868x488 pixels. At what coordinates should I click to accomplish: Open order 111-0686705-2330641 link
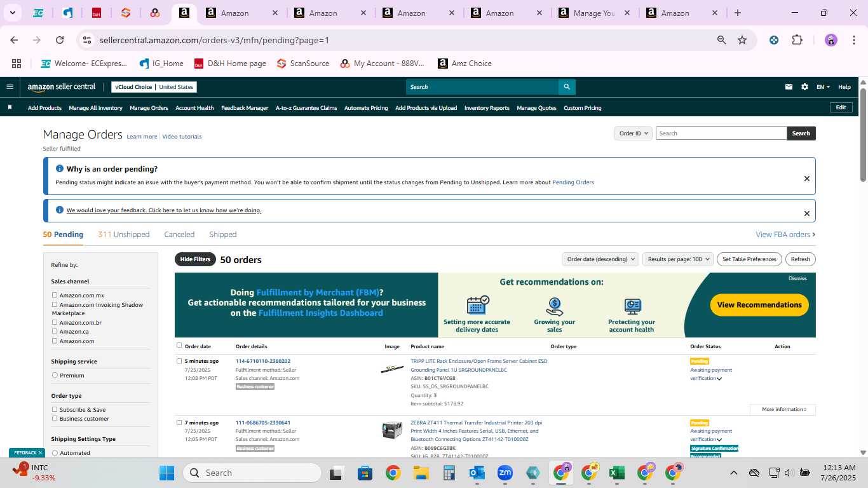click(263, 423)
